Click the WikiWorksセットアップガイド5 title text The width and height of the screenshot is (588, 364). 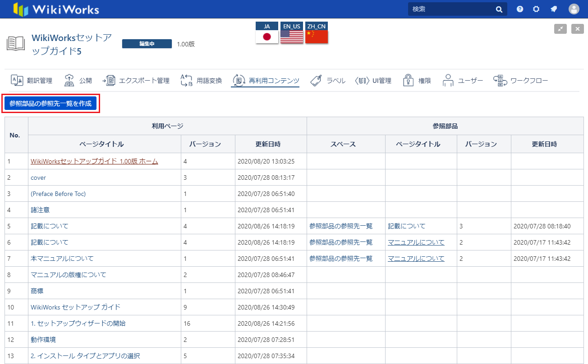[x=72, y=44]
